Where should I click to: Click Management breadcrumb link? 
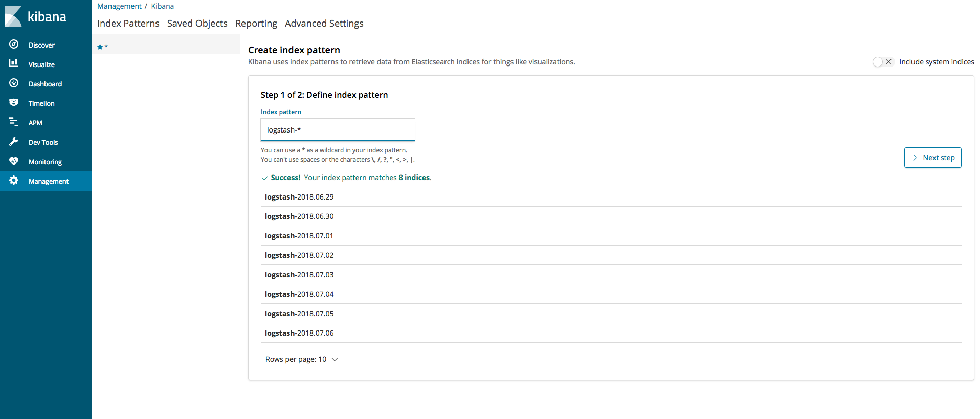119,6
